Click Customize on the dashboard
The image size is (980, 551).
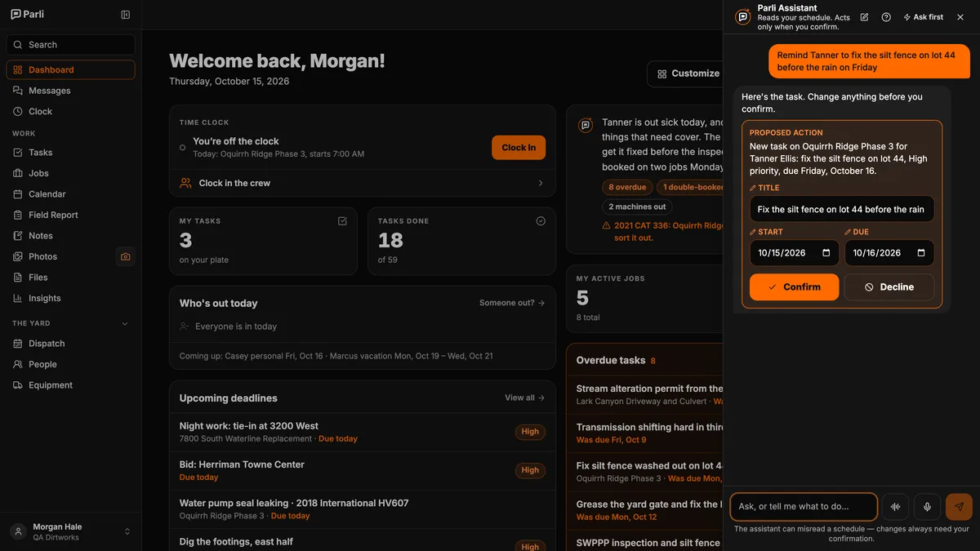(688, 73)
